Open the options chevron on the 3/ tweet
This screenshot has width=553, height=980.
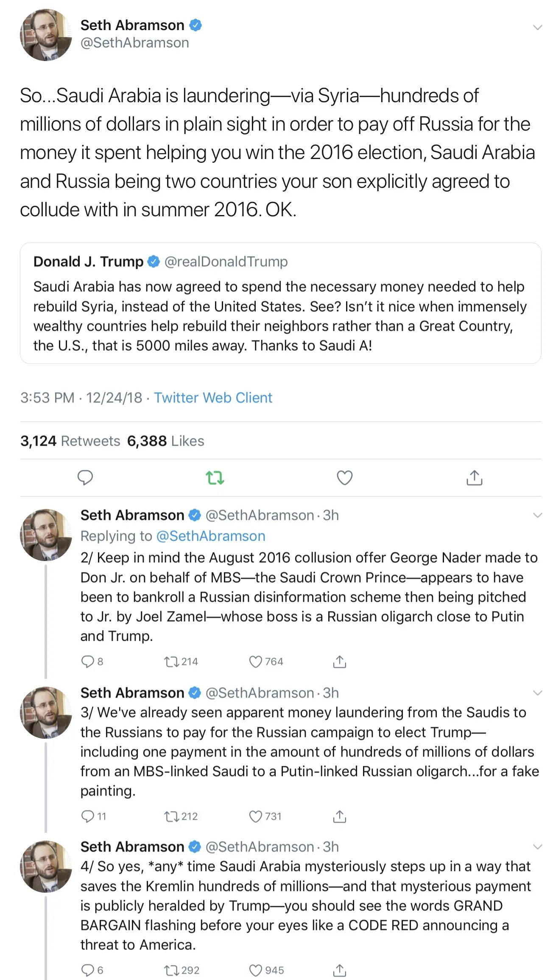(537, 693)
